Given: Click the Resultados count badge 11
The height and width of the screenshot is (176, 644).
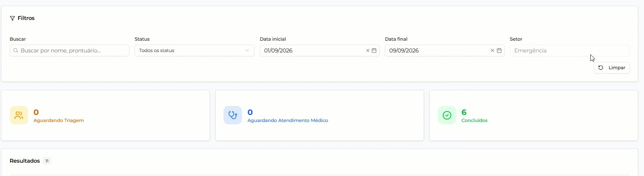Looking at the screenshot, I should click(47, 161).
